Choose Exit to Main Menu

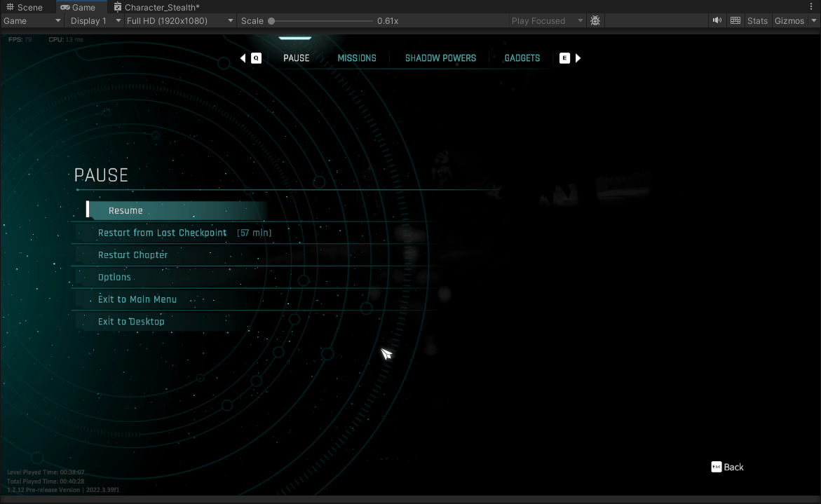(137, 299)
